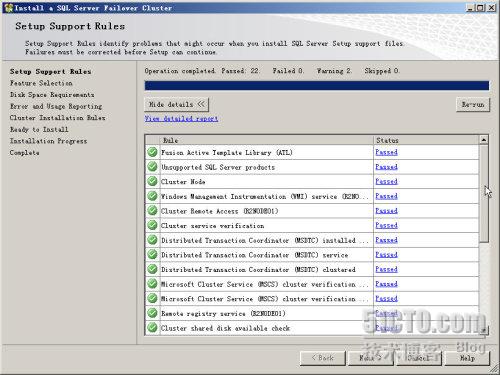The width and height of the screenshot is (500, 375).
Task: Open Passed status for Windows Management Instrumentation
Action: click(386, 196)
